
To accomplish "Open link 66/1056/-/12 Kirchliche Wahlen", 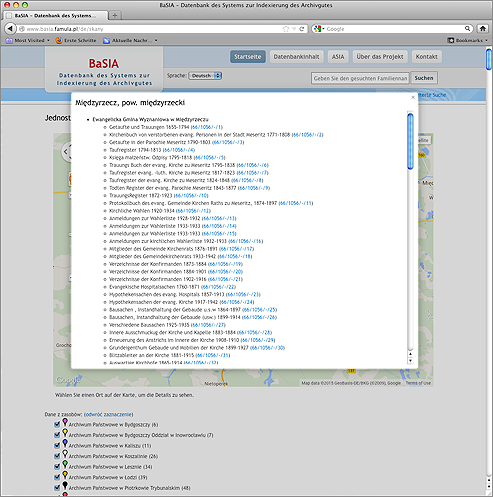I will coord(193,211).
